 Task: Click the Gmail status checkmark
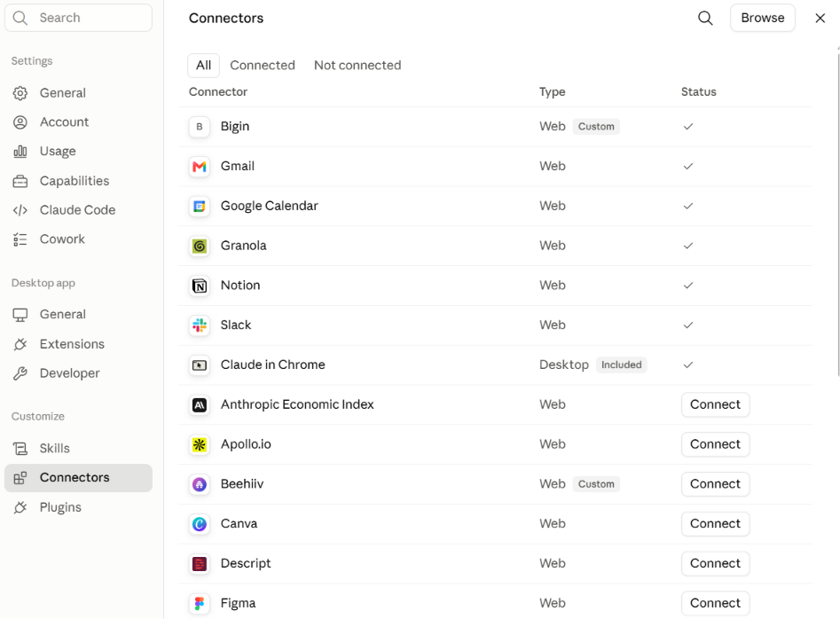click(x=688, y=167)
